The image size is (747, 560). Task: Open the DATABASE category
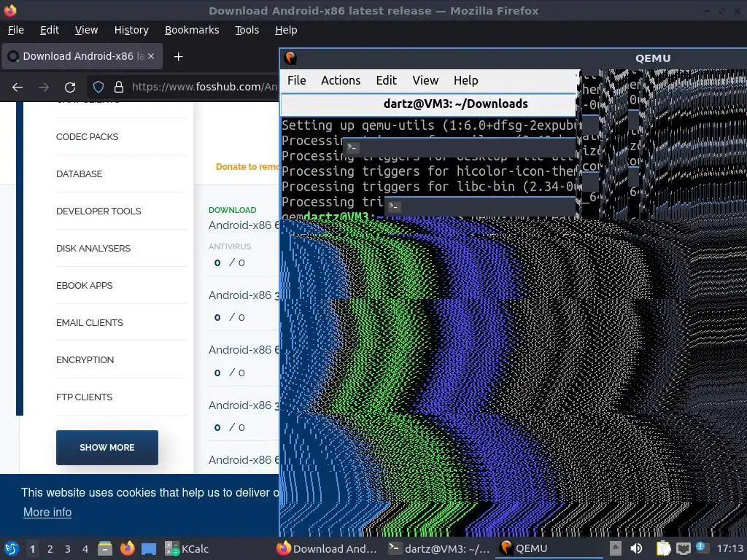79,174
